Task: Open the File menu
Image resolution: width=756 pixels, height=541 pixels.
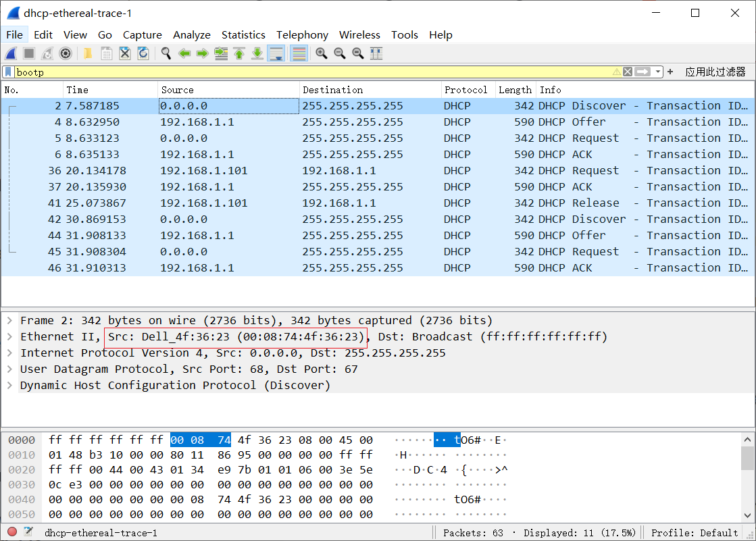Action: click(14, 34)
